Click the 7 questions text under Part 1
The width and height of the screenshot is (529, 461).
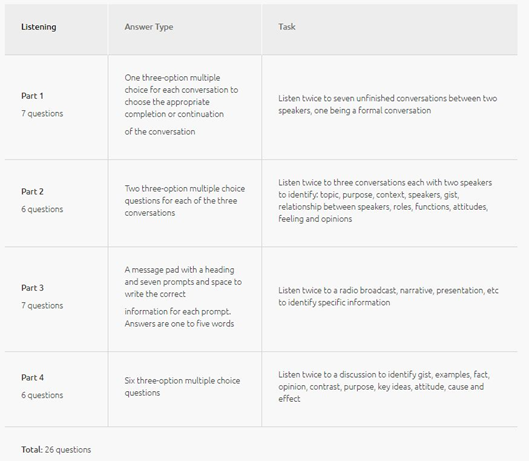pos(42,113)
